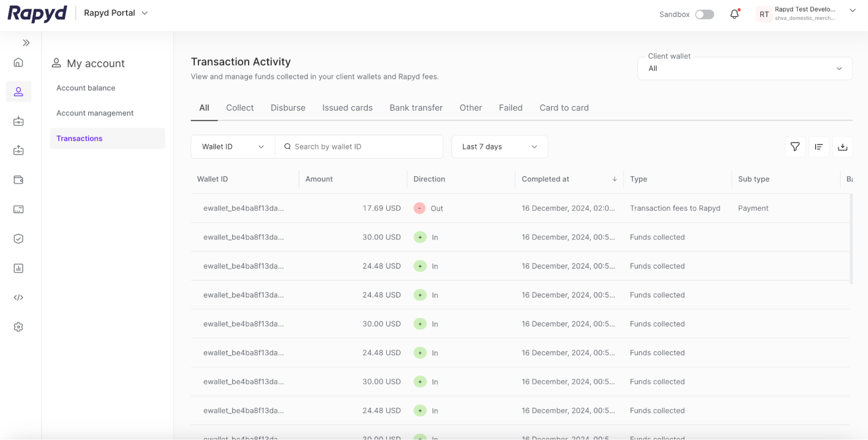
Task: Open the Last 7 days date dropdown
Action: 499,146
